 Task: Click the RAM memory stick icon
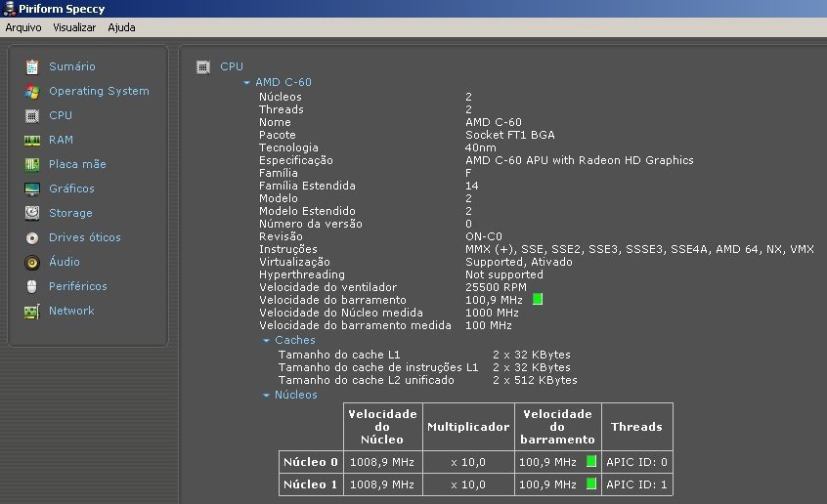coord(31,141)
